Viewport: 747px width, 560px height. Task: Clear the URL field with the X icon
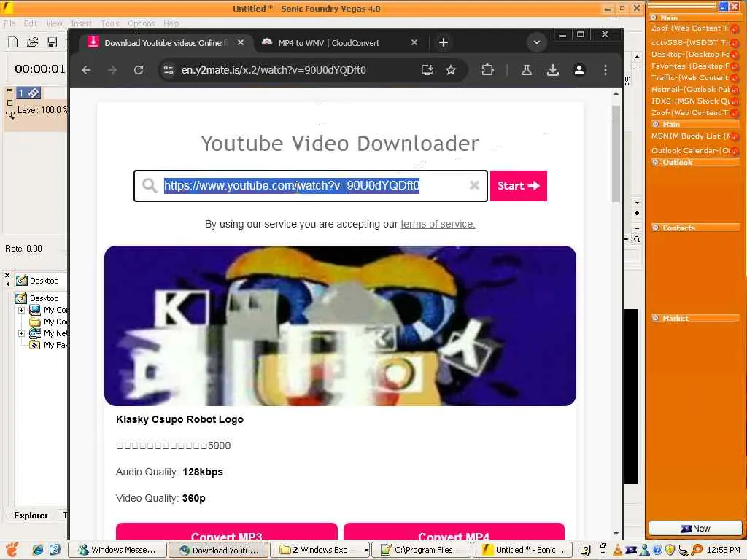(x=474, y=185)
